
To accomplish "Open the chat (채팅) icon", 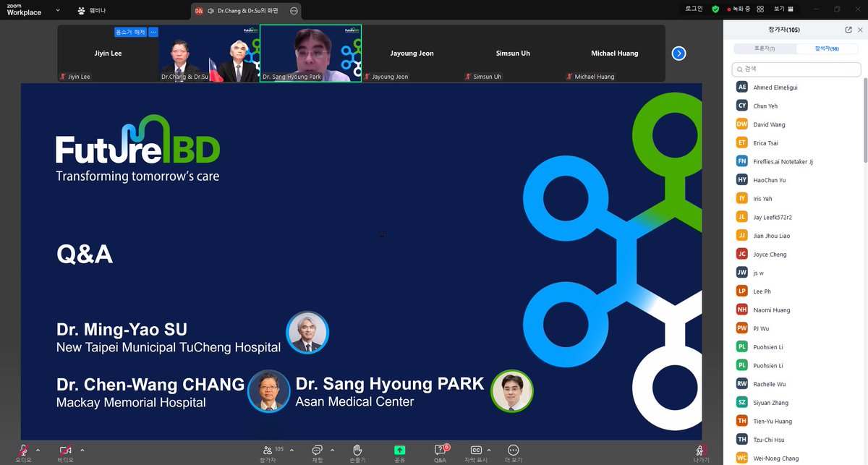I will coord(317,450).
